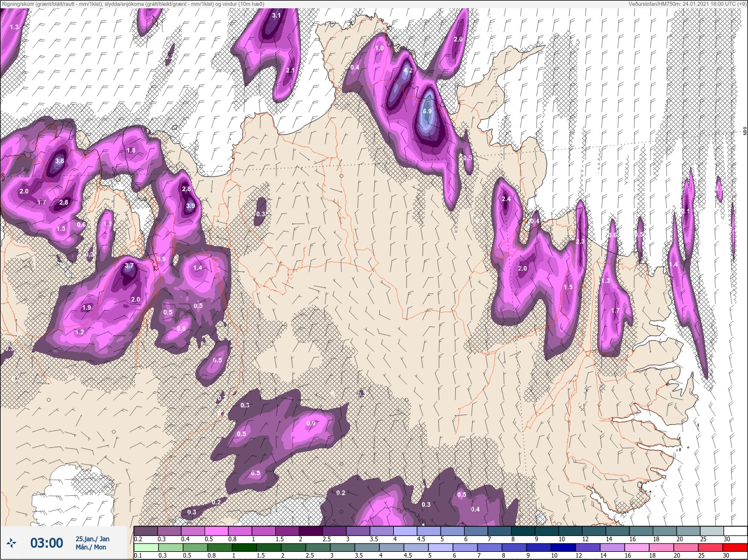This screenshot has width=748, height=560.
Task: Click the four-pointed star icon beside the time
Action: point(12,543)
